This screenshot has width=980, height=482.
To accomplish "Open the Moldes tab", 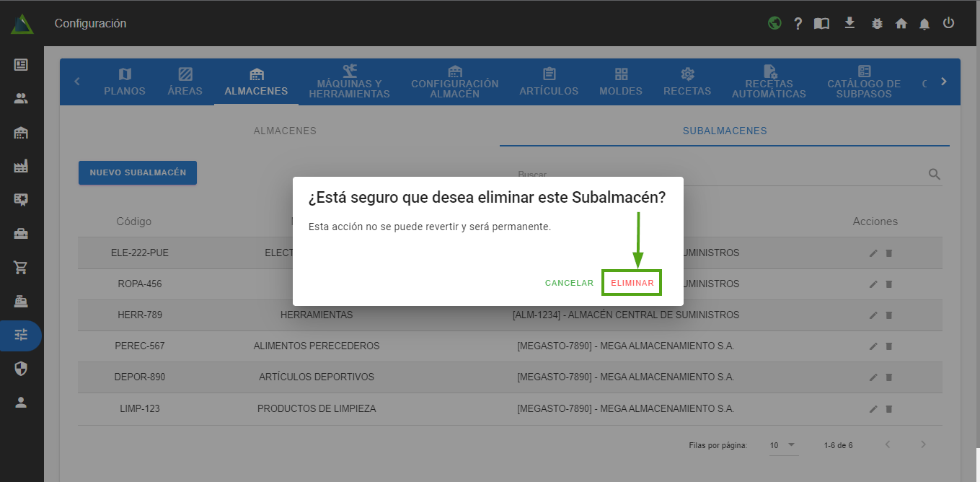I will pyautogui.click(x=621, y=82).
